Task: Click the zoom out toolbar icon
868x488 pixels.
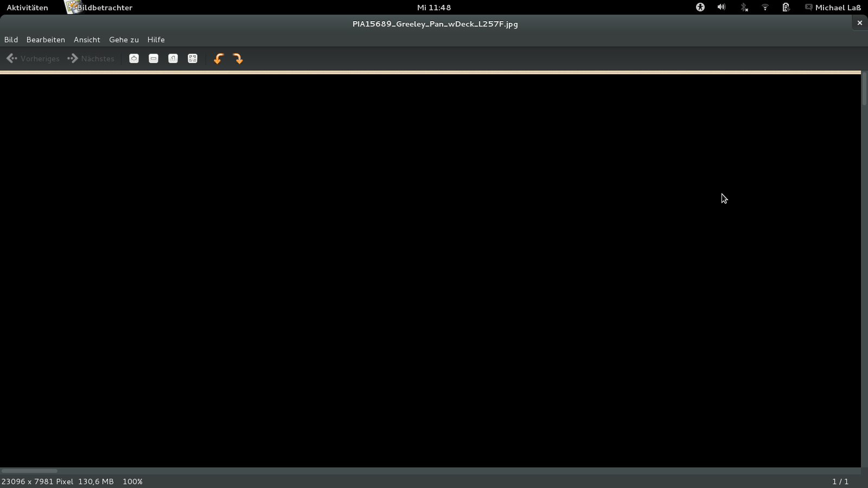Action: point(154,59)
